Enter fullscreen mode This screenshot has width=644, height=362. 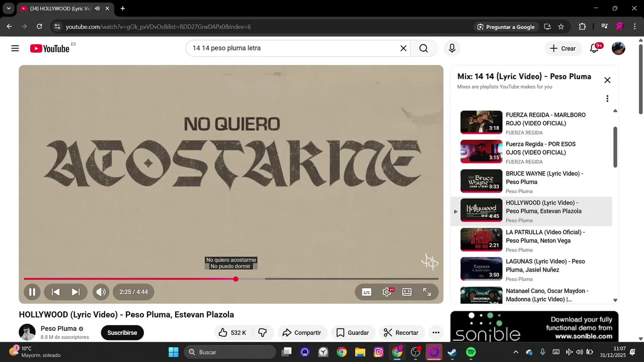click(427, 292)
